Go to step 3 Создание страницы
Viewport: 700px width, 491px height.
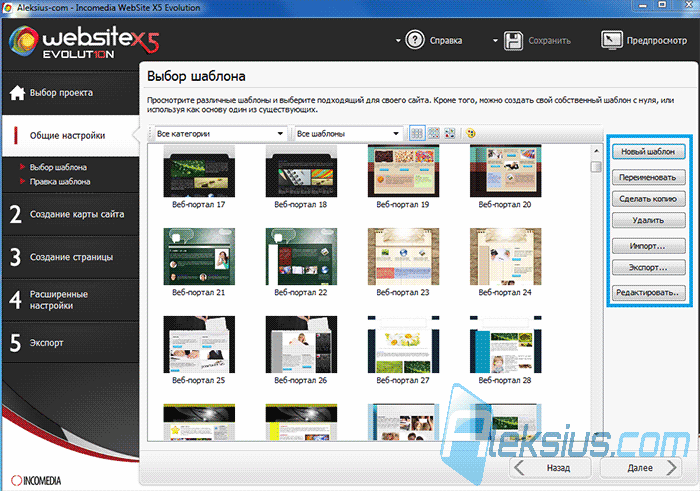71,257
